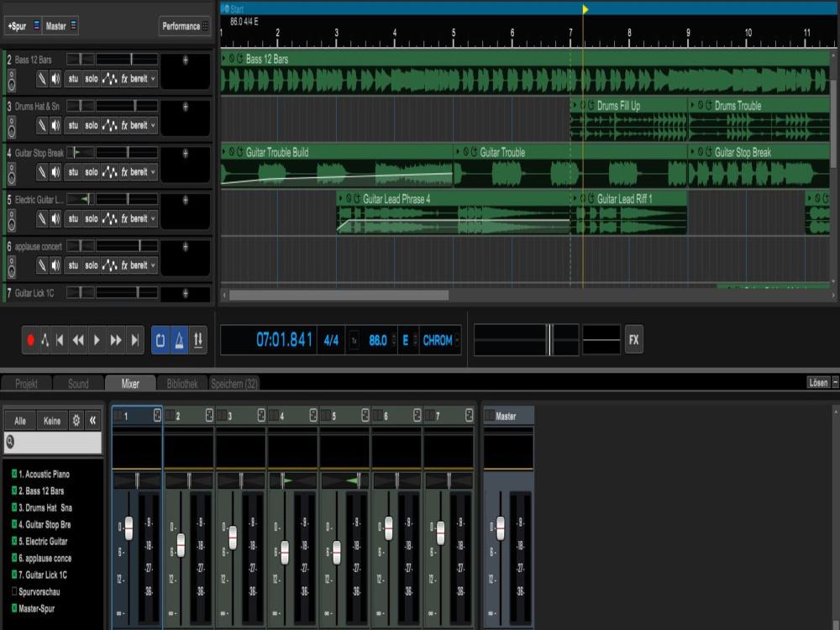Click the timeline horizontal scrollbar
This screenshot has height=630, width=840.
coord(339,295)
